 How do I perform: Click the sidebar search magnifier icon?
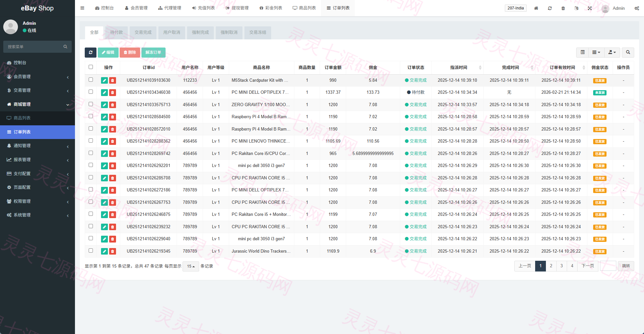click(x=65, y=47)
